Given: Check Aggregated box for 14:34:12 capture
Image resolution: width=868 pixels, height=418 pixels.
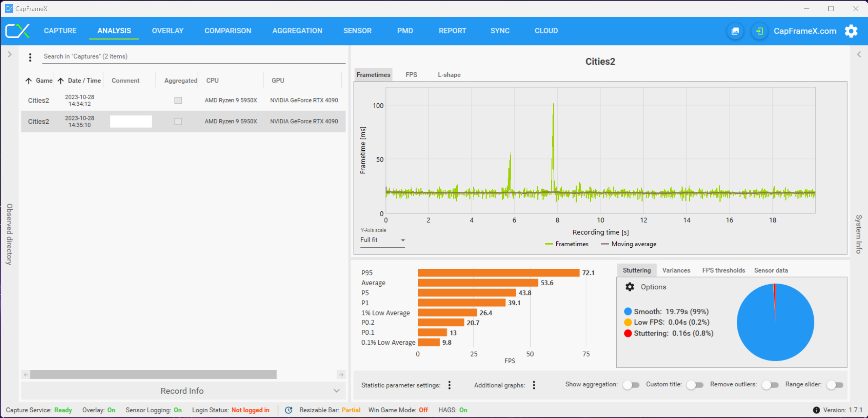Looking at the screenshot, I should coord(178,100).
